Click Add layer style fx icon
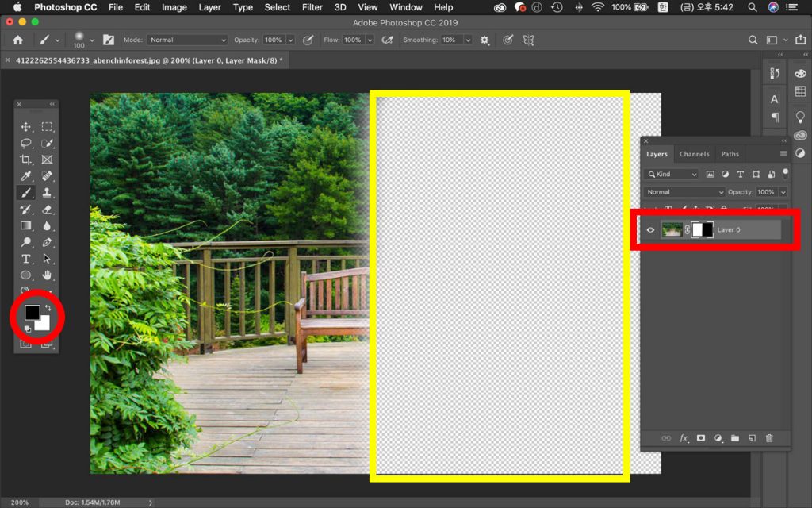This screenshot has width=812, height=508. 684,438
